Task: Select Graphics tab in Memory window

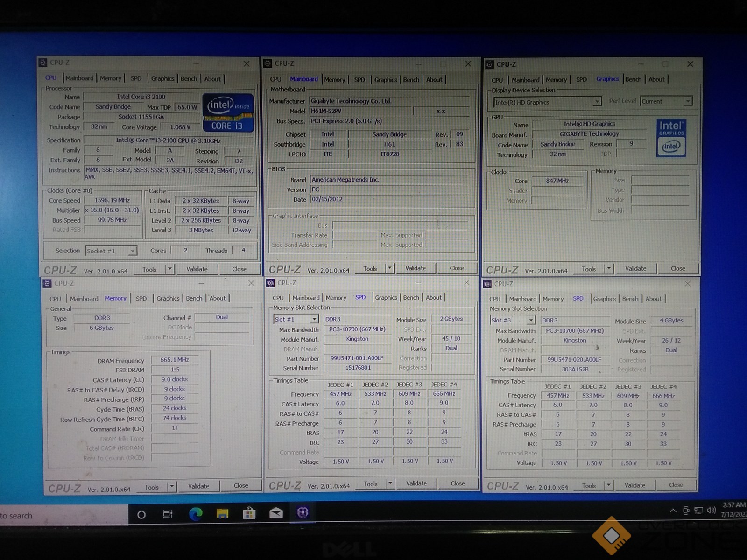Action: 168,299
